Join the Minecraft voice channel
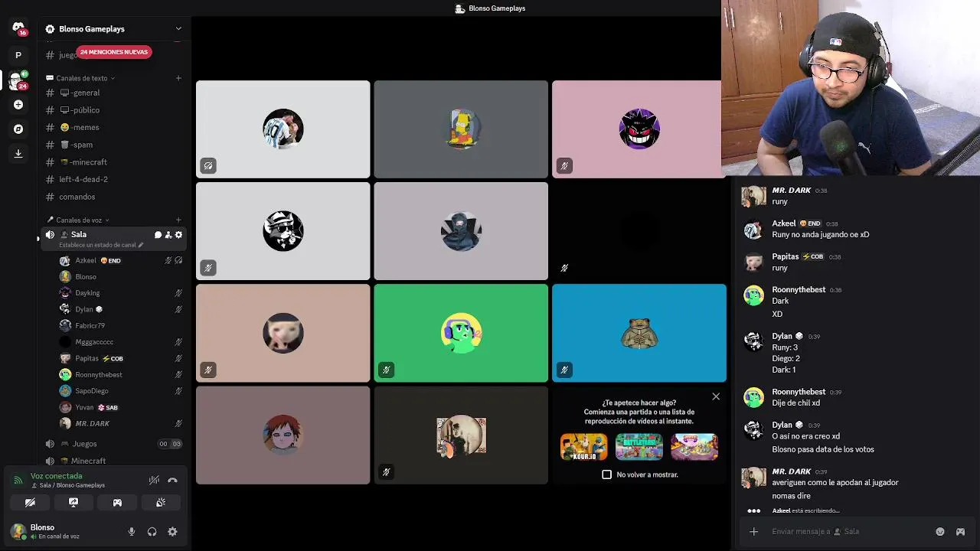This screenshot has width=980, height=551. click(113, 461)
